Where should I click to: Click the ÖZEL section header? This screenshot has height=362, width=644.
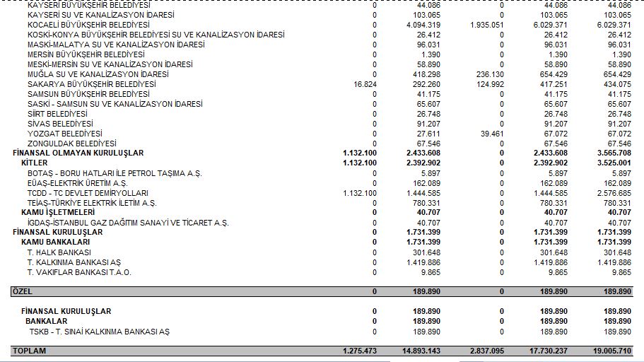(322, 291)
